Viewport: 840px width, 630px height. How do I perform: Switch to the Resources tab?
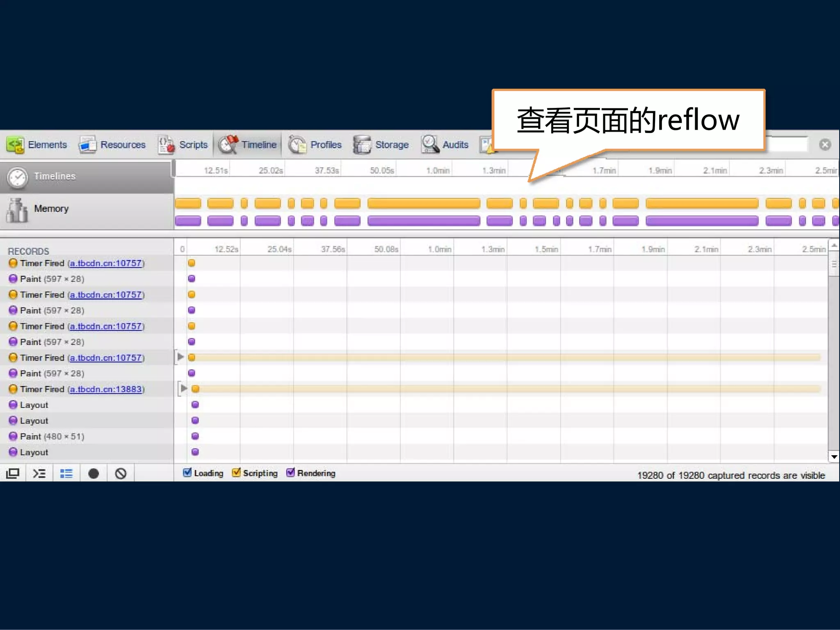click(x=112, y=145)
